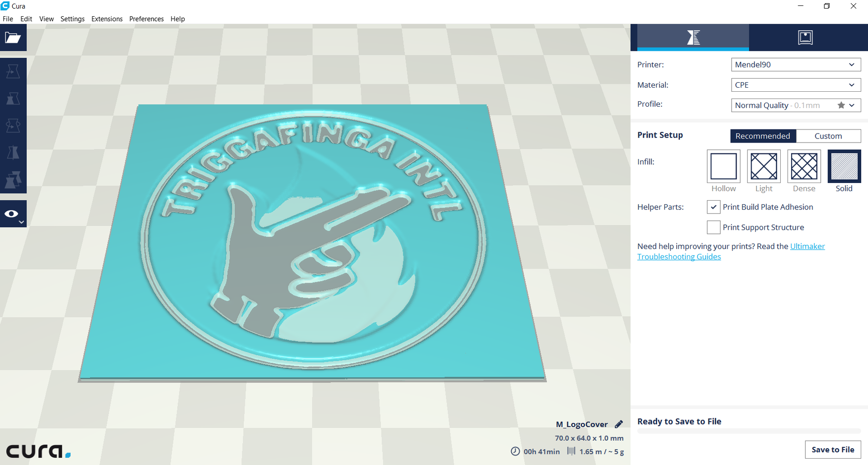Select the Per Model Settings tool

(13, 180)
